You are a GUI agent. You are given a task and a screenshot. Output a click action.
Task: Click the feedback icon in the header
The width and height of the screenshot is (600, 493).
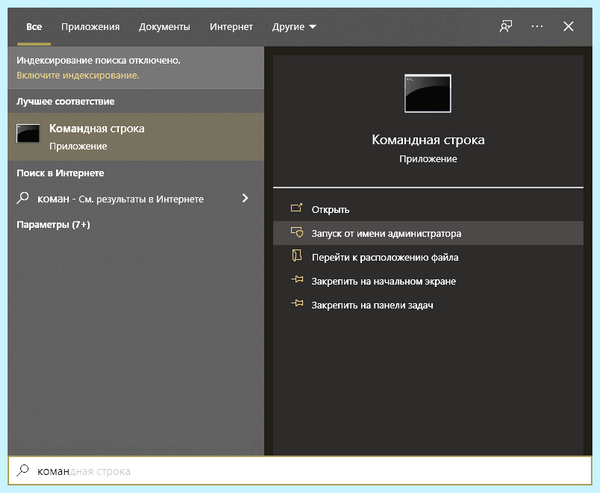tap(506, 26)
